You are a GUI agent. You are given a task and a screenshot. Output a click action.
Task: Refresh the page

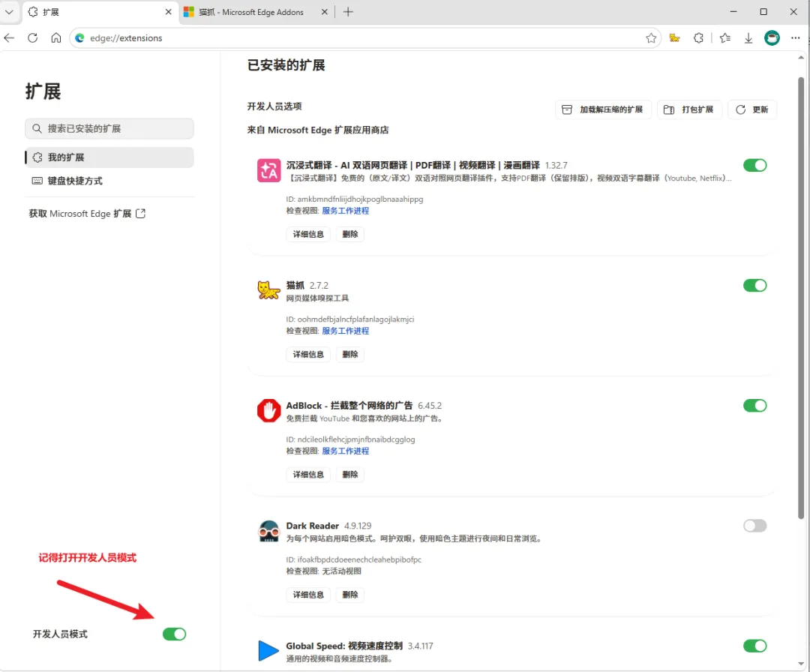coord(32,37)
